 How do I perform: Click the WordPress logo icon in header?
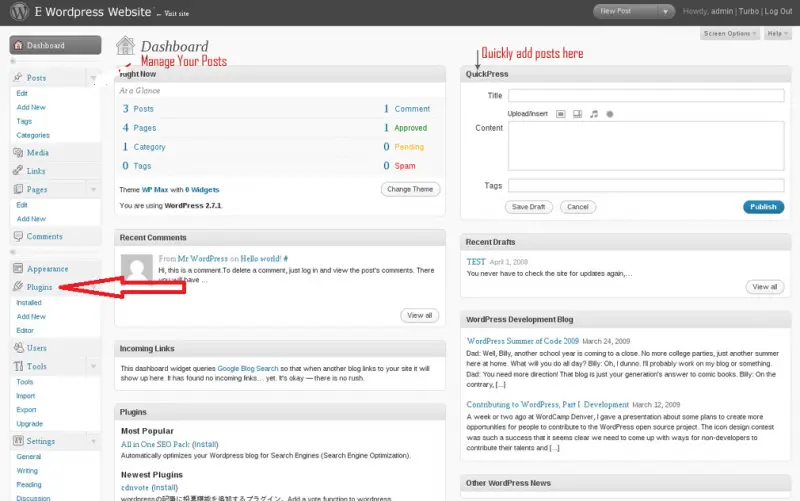click(19, 11)
